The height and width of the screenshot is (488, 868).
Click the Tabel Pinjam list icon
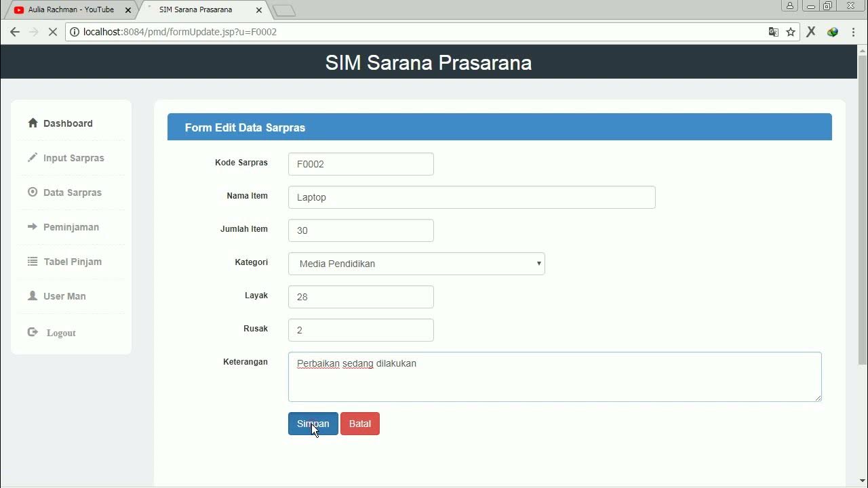tap(33, 262)
